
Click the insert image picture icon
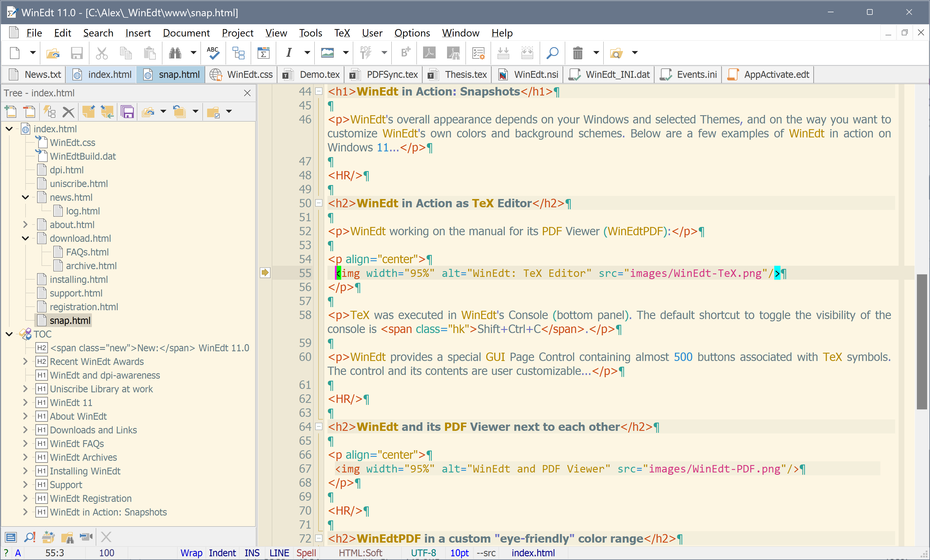click(327, 53)
